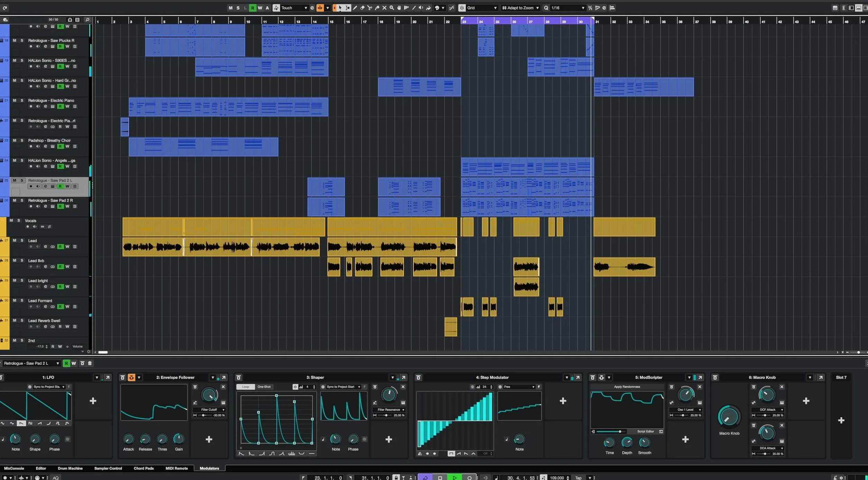Switch to the Drum Machine tab

pyautogui.click(x=70, y=468)
